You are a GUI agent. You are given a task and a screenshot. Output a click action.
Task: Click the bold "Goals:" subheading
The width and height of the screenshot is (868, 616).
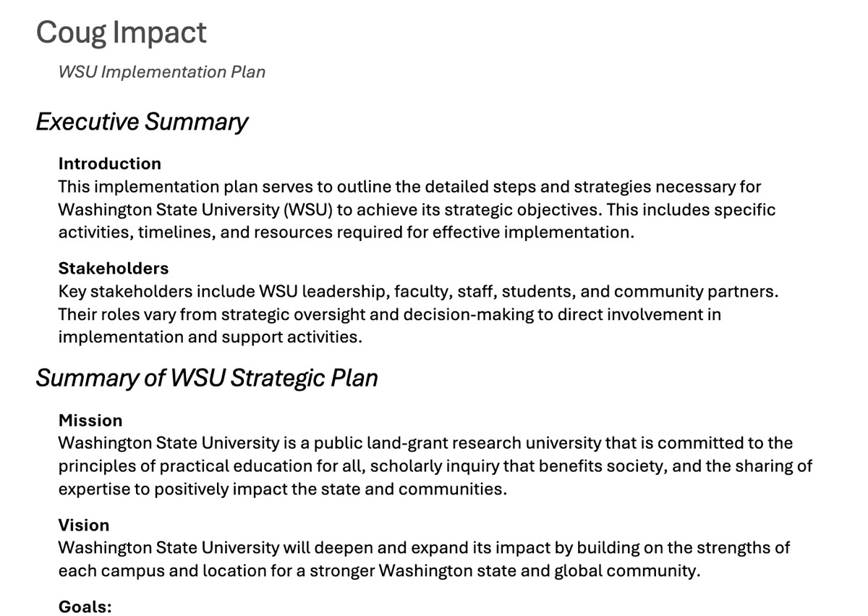point(85,607)
